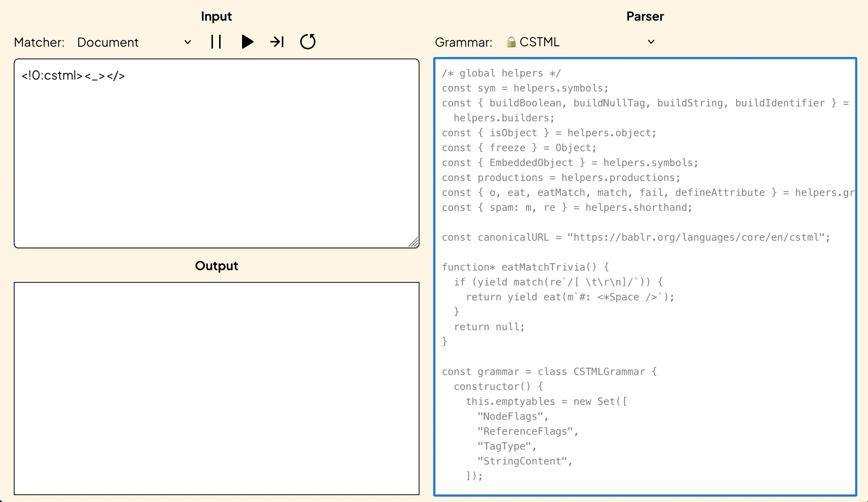
Task: Click the step-forward arrow icon
Action: coord(277,42)
